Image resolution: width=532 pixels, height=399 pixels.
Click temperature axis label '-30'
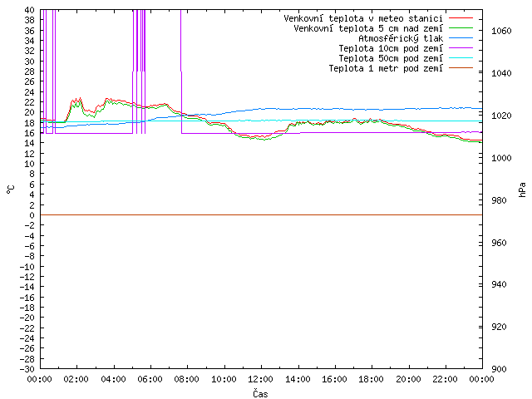(27, 369)
